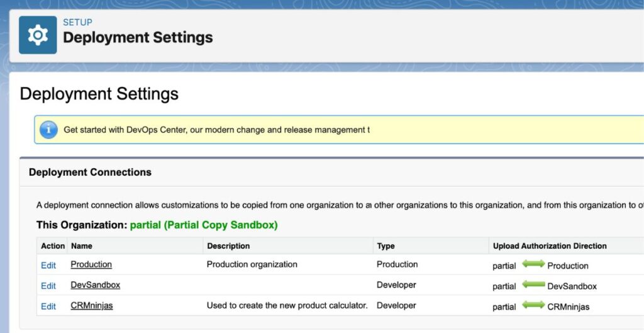Click the SETUP breadcrumb label
Viewport: 644px width, 333px height.
tap(77, 22)
